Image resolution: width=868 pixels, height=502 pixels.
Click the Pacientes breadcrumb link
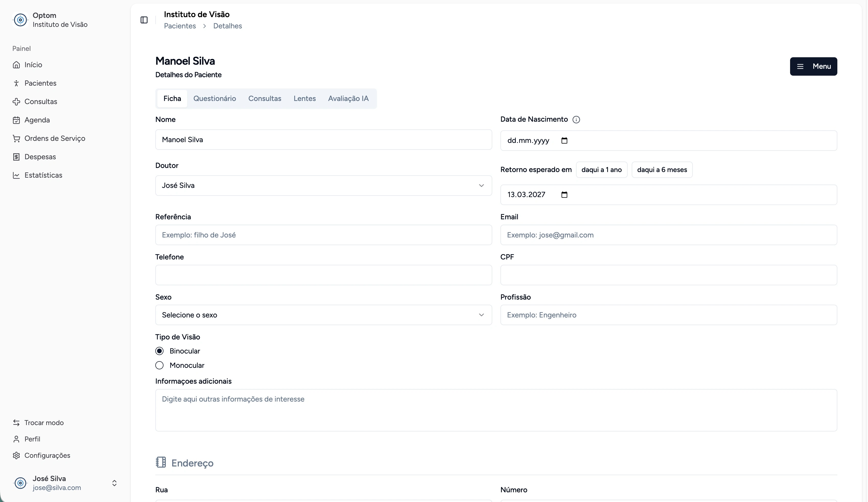pyautogui.click(x=180, y=26)
